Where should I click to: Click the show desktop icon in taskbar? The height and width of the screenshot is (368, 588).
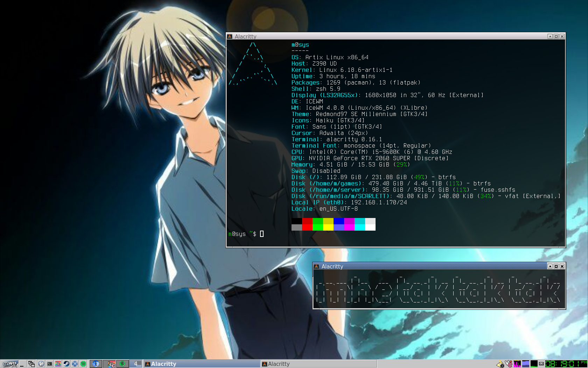(22, 364)
